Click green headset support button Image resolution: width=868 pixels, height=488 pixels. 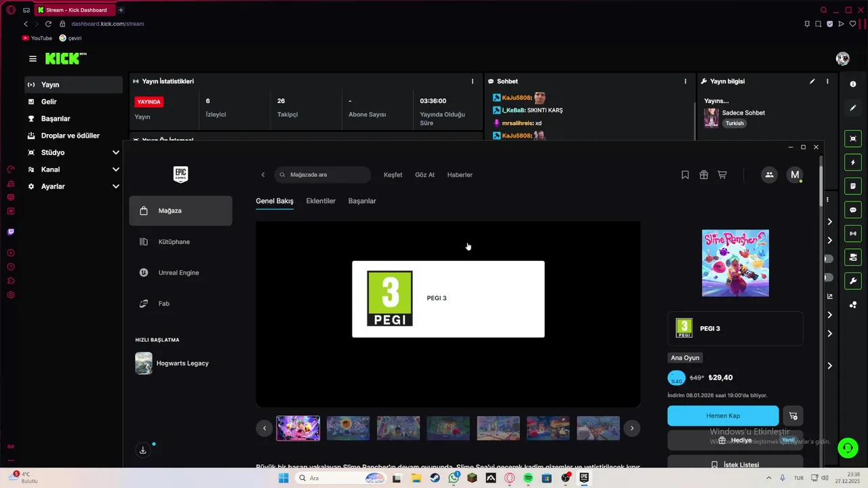847,448
